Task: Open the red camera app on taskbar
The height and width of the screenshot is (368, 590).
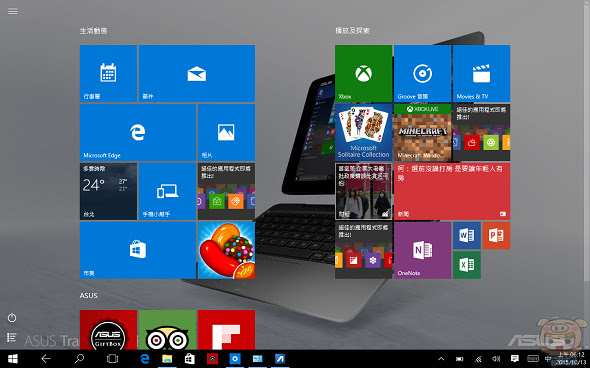Action: (x=213, y=359)
